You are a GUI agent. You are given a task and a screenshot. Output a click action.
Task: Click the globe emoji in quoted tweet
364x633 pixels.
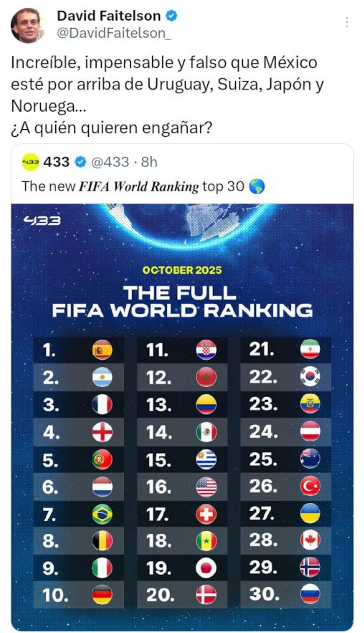tap(256, 187)
